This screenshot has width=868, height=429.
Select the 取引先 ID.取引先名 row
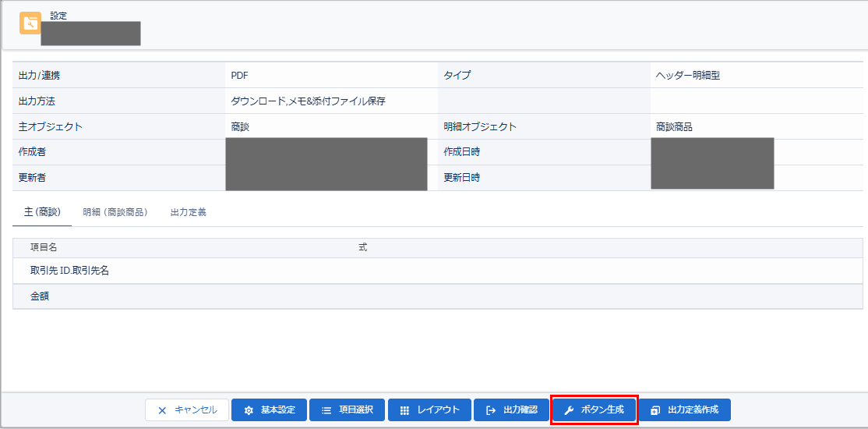69,271
